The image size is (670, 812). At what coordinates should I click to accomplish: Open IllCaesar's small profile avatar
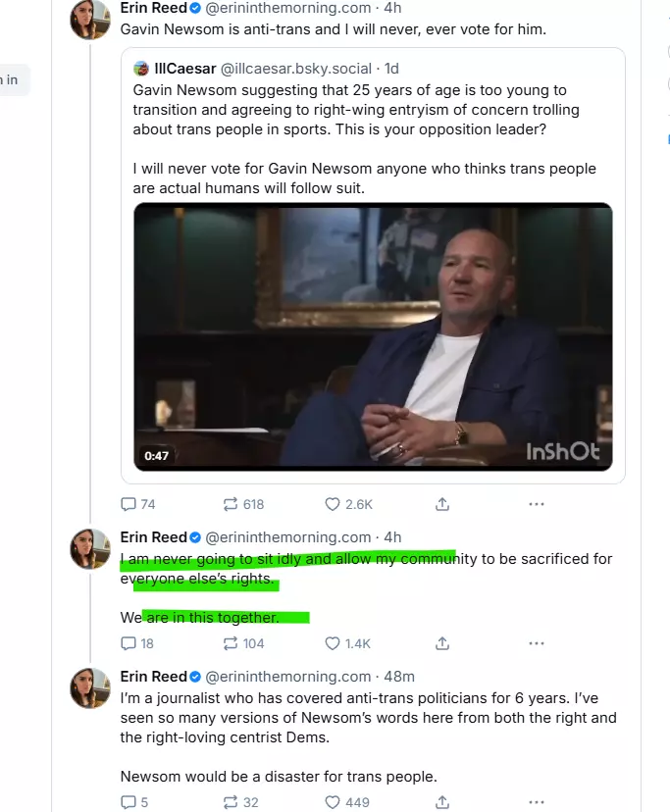142,69
